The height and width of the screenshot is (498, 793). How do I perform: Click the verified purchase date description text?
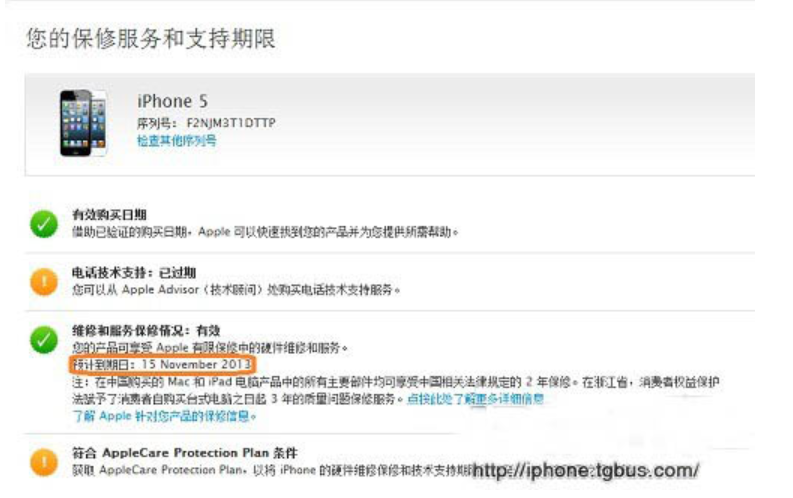(x=265, y=232)
